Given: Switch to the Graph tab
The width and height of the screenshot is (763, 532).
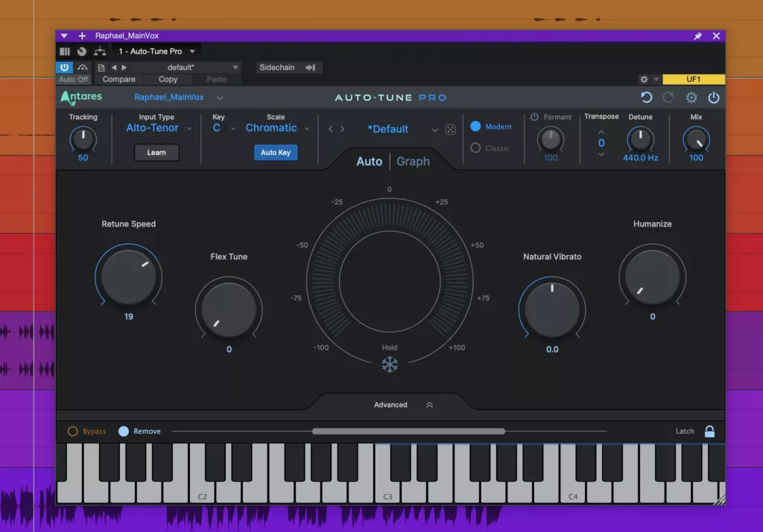Looking at the screenshot, I should (x=413, y=162).
